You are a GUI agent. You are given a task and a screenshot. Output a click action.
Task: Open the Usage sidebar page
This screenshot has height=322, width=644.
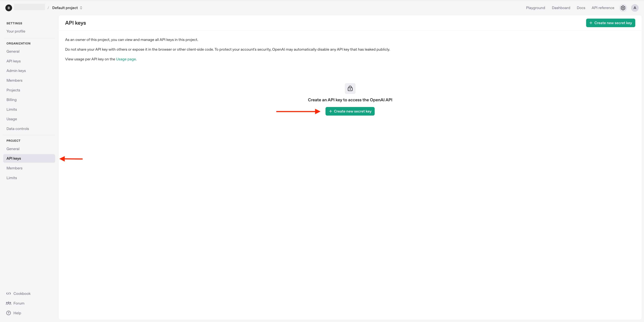click(29, 119)
